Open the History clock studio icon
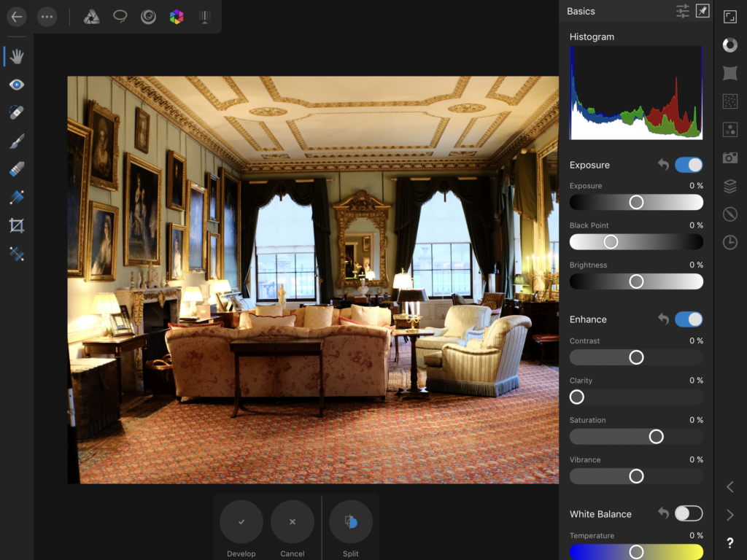Viewport: 747px width, 560px height. 729,242
